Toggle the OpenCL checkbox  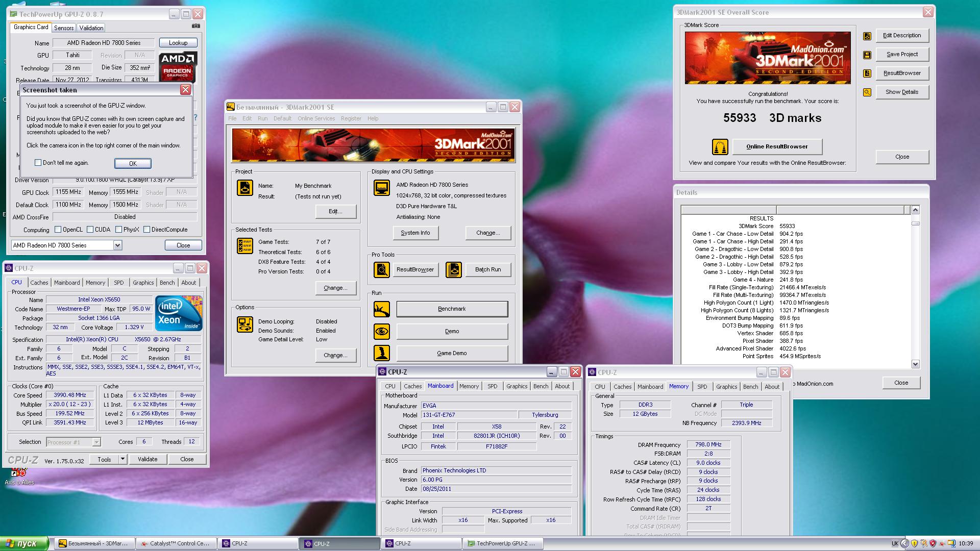coord(58,230)
